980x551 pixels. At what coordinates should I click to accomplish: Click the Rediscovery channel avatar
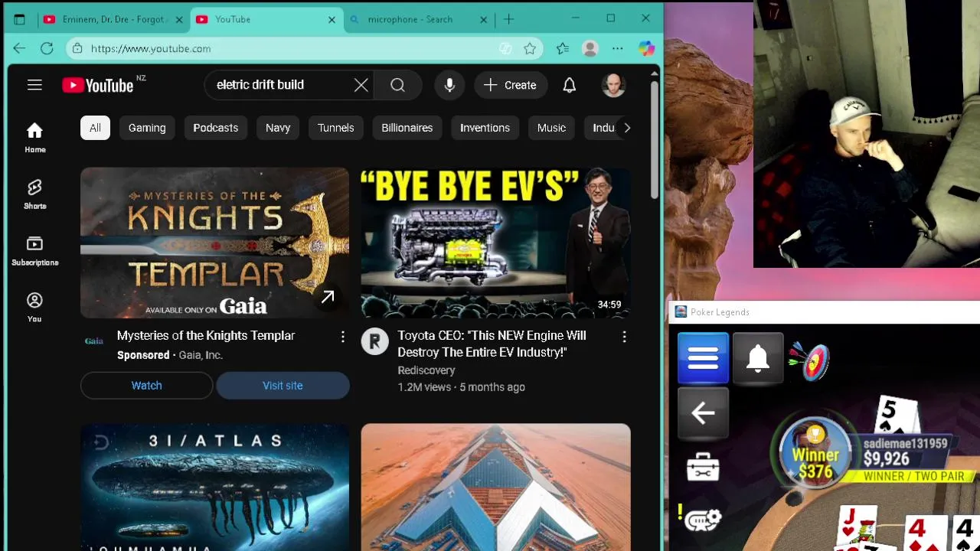point(374,341)
